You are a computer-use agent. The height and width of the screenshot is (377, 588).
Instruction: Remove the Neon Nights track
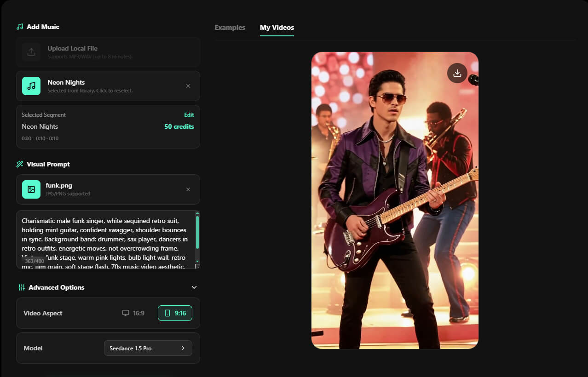tap(188, 86)
